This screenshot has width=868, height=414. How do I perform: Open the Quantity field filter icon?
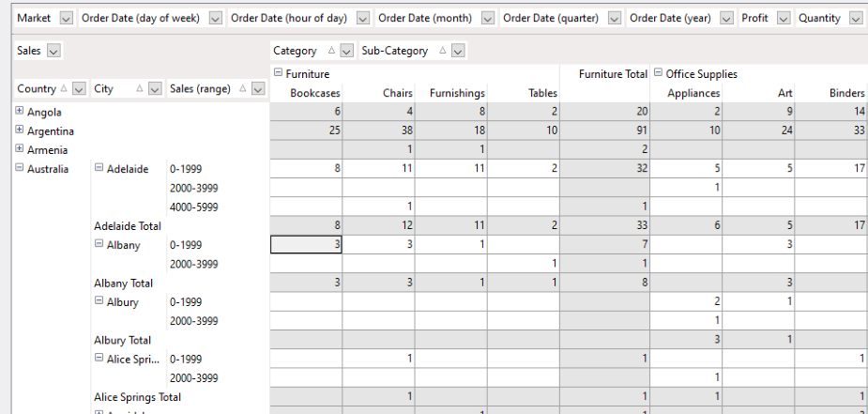pyautogui.click(x=855, y=19)
